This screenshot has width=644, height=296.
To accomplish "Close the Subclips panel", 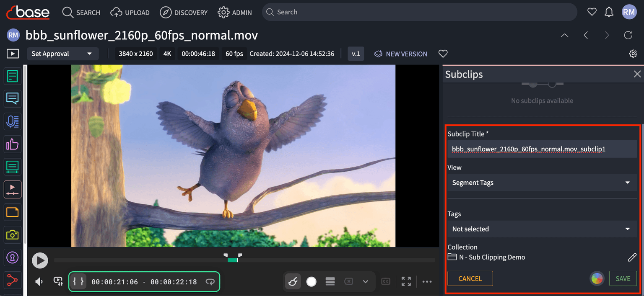I will point(637,74).
